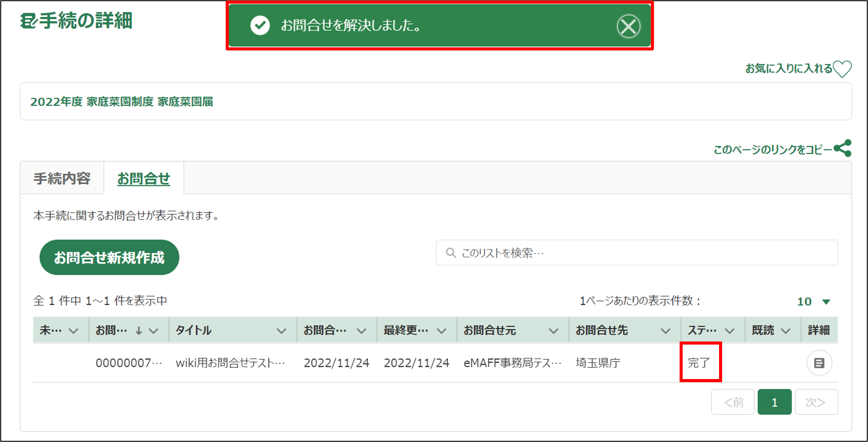This screenshot has height=442, width=868.
Task: Expand the タイトル column menu chevron
Action: (281, 331)
